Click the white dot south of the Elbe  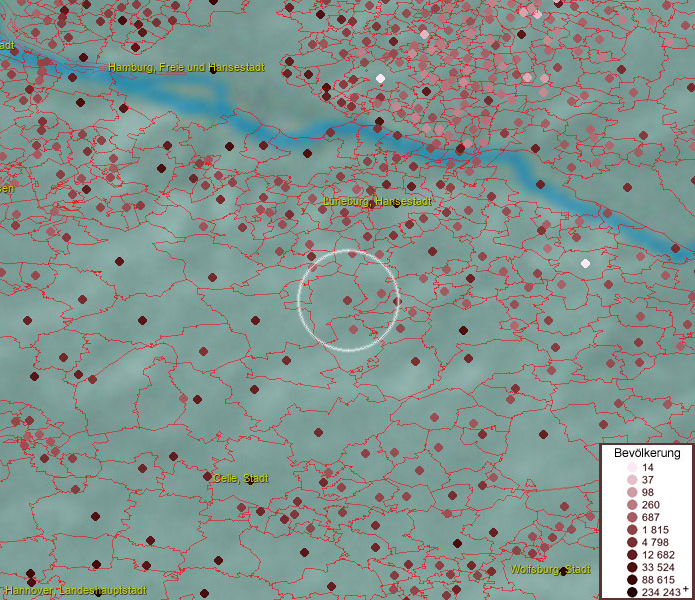click(585, 264)
